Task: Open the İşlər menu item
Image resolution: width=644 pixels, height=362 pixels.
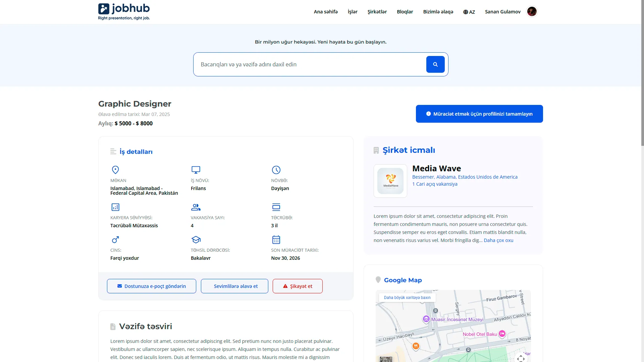Action: pos(353,12)
